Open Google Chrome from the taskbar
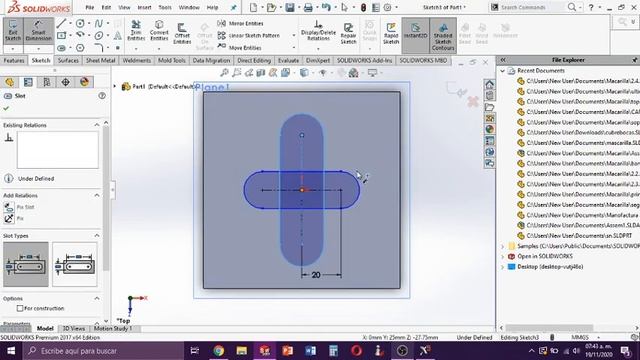Screen dimensions: 640x360 click(219, 351)
